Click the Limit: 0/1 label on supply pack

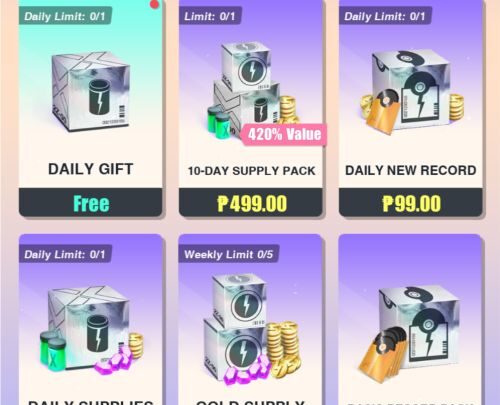click(210, 16)
